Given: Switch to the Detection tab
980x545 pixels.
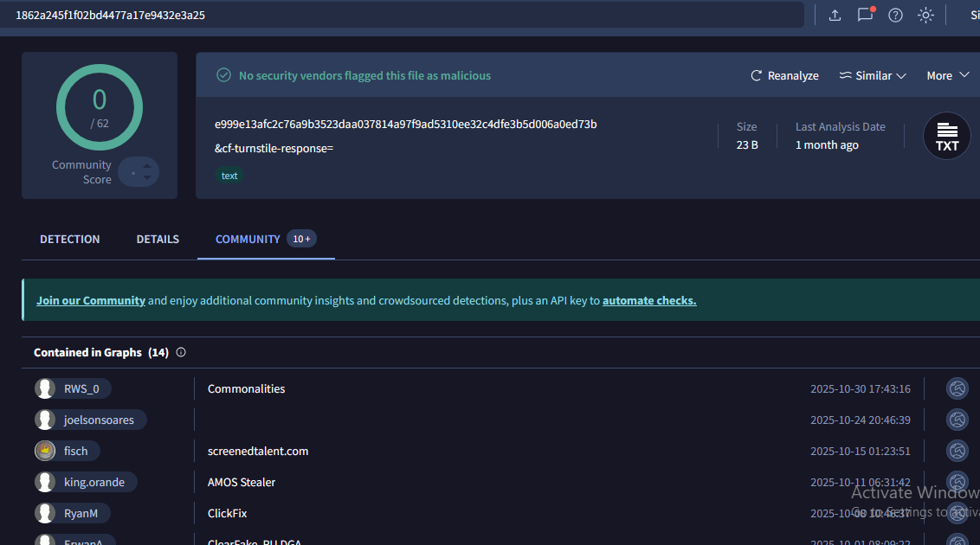Looking at the screenshot, I should pyautogui.click(x=70, y=240).
